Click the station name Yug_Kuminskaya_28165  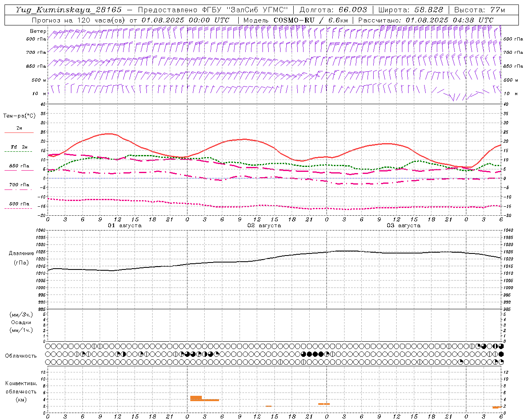tap(68, 10)
